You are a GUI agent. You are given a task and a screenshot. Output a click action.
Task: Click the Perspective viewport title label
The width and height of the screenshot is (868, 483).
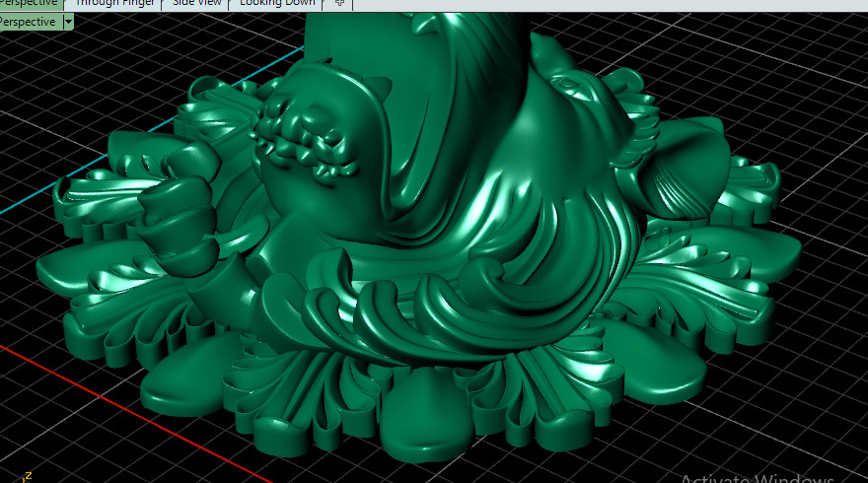click(x=29, y=22)
